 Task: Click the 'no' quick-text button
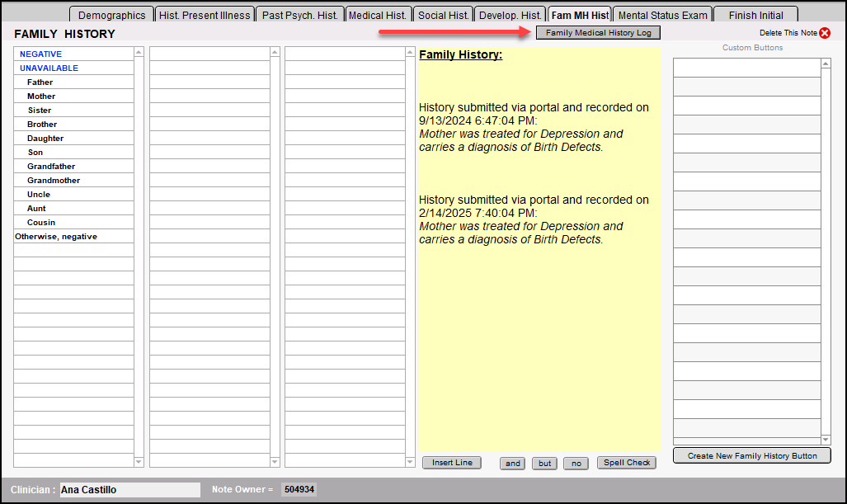576,464
